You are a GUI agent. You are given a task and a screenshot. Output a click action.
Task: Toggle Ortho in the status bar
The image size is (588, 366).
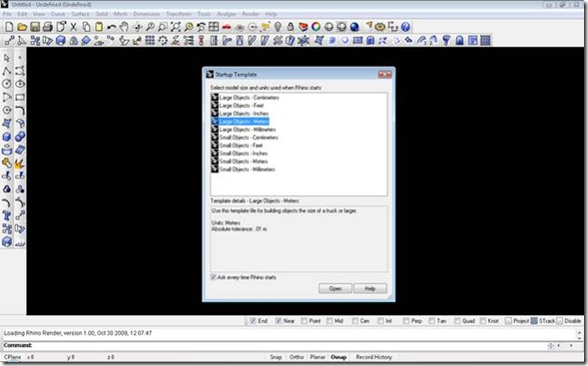(x=296, y=357)
